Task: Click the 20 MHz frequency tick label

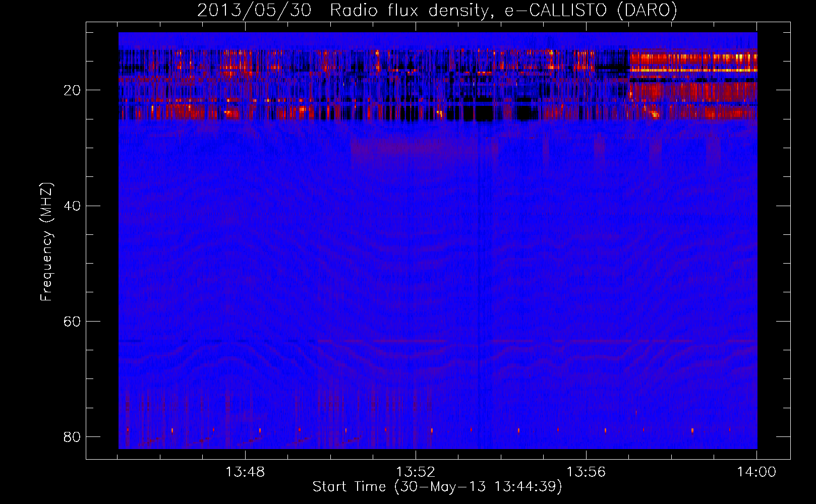Action: coord(72,90)
